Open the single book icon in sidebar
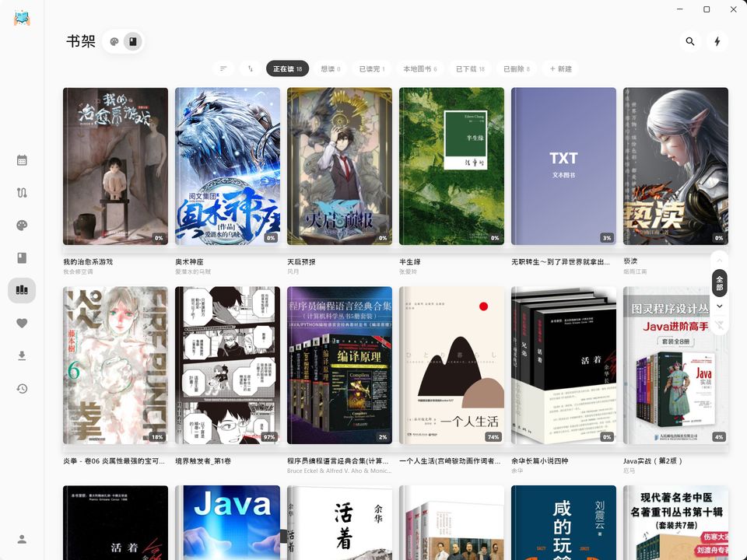 pos(22,257)
